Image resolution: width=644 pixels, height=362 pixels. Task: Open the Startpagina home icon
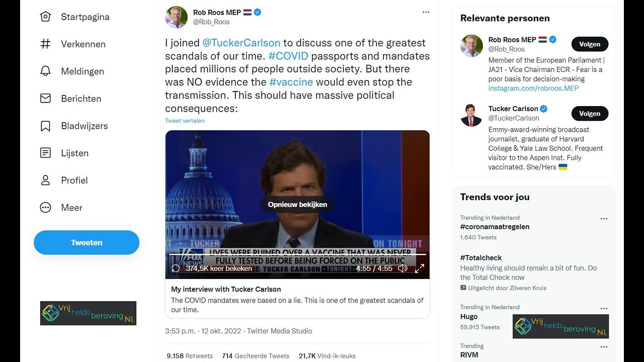pyautogui.click(x=45, y=17)
